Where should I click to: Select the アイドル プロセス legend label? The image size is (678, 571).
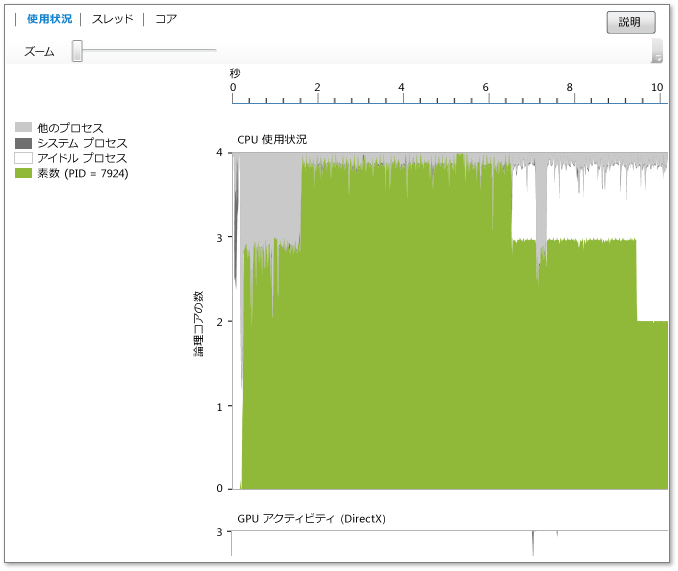[x=82, y=158]
